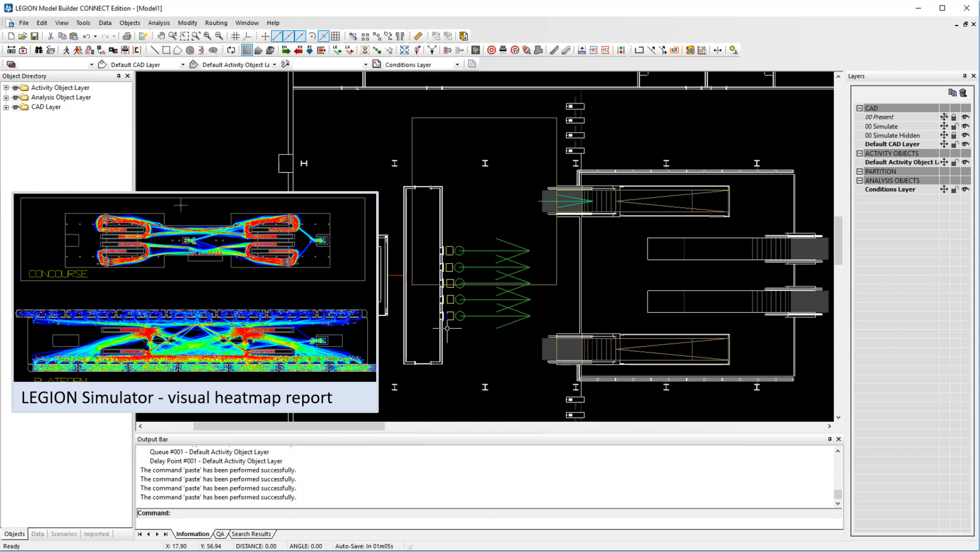
Task: Click the escalator object icon
Action: click(566, 50)
